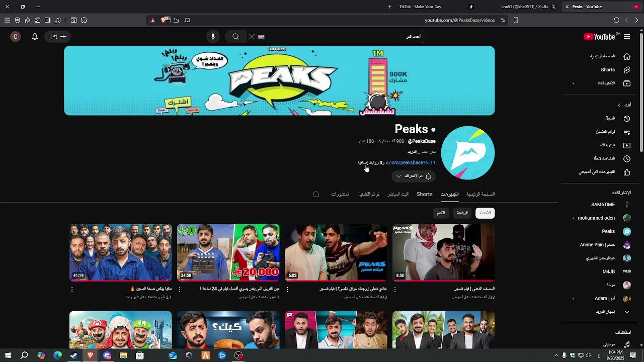
Task: Switch to channel Posts tab
Action: point(340,194)
